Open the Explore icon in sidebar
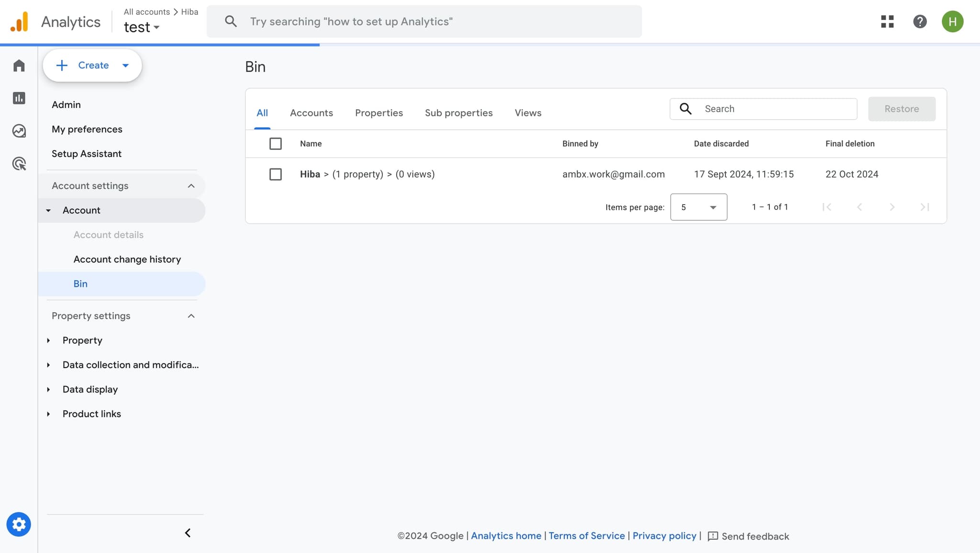Image resolution: width=980 pixels, height=553 pixels. pos(19,131)
